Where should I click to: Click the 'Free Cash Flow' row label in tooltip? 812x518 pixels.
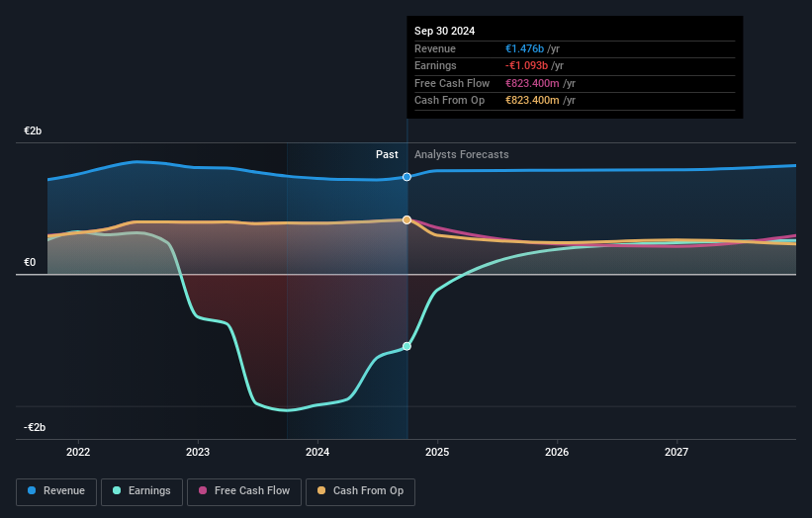[452, 83]
